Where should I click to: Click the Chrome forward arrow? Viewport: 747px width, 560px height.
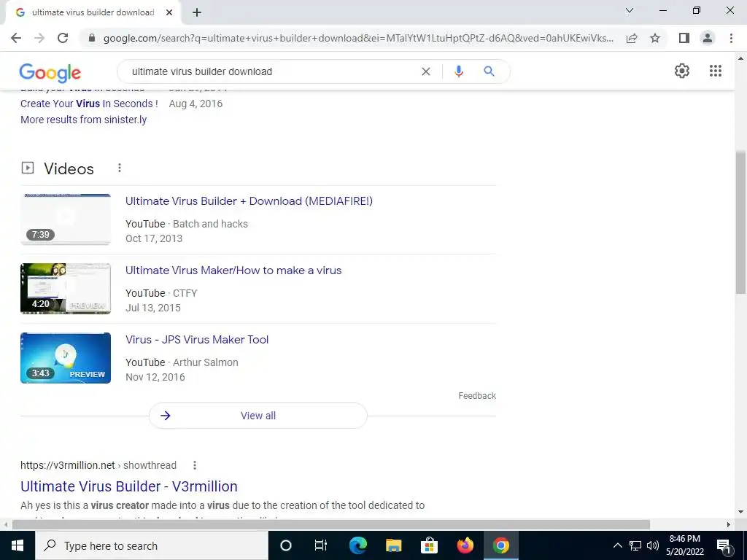(39, 38)
